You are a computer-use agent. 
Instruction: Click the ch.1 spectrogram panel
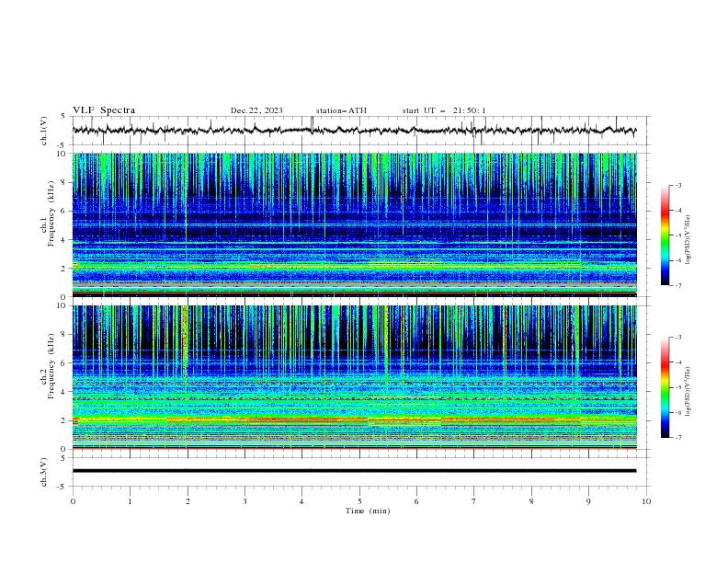354,224
